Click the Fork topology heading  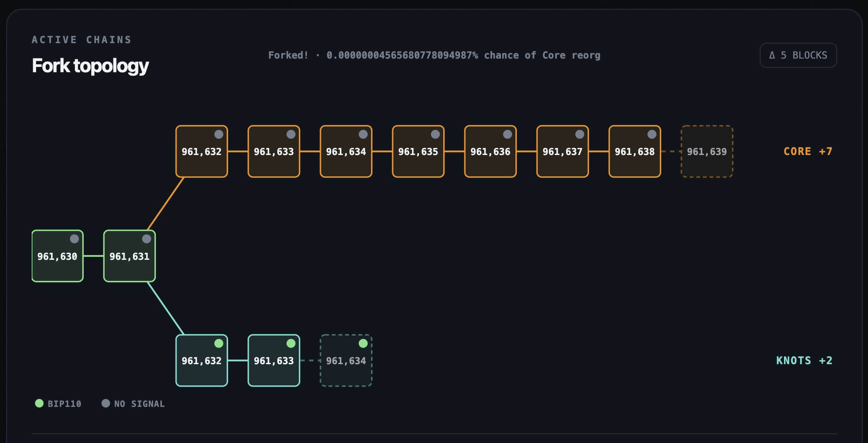coord(90,66)
